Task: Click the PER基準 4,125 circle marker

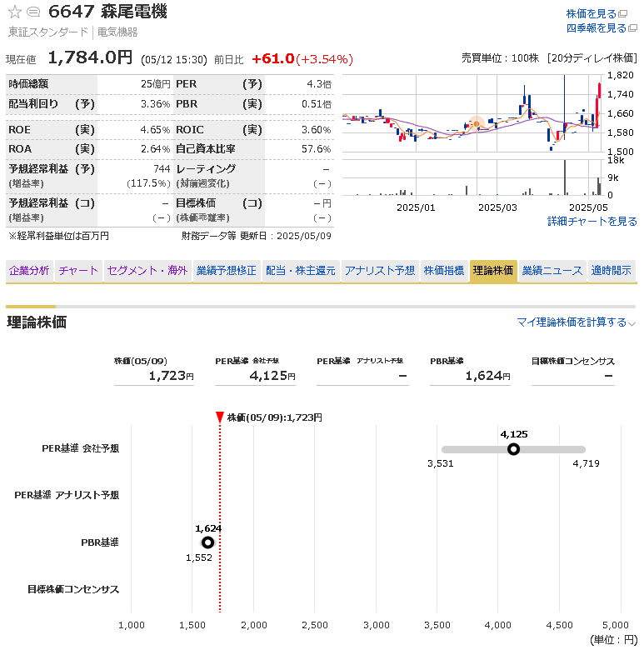Action: 513,449
